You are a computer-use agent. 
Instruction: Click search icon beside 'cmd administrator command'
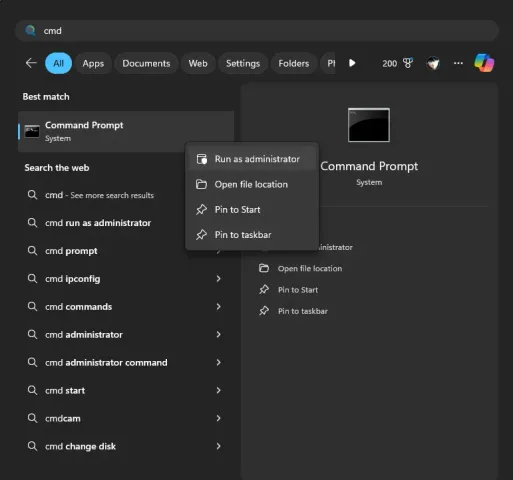(32, 362)
